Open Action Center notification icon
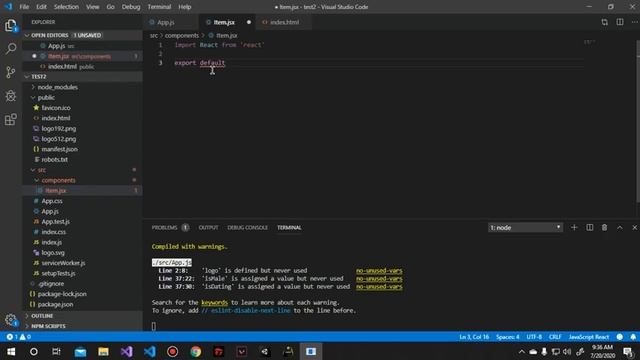The height and width of the screenshot is (360, 640). tap(629, 351)
